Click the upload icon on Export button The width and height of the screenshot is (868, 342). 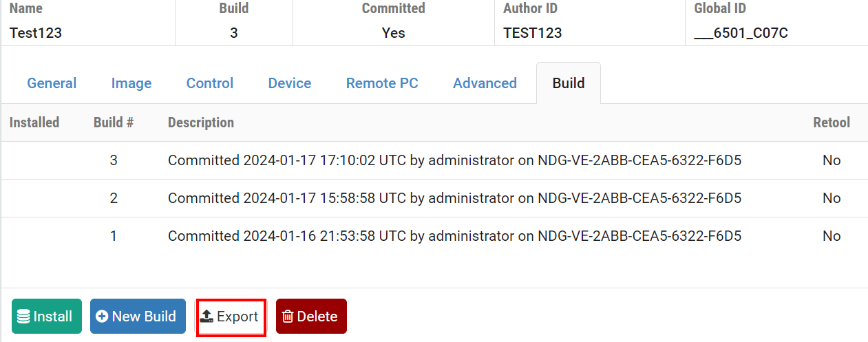coord(207,317)
